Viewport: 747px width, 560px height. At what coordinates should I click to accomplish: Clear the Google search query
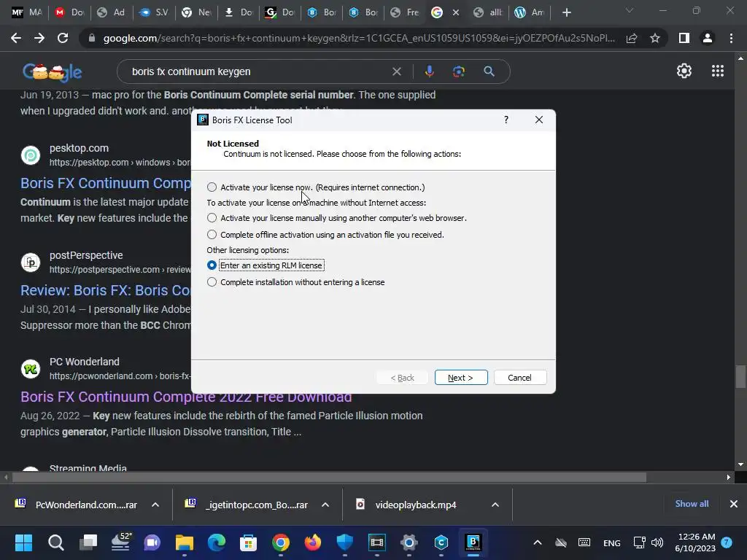click(396, 71)
